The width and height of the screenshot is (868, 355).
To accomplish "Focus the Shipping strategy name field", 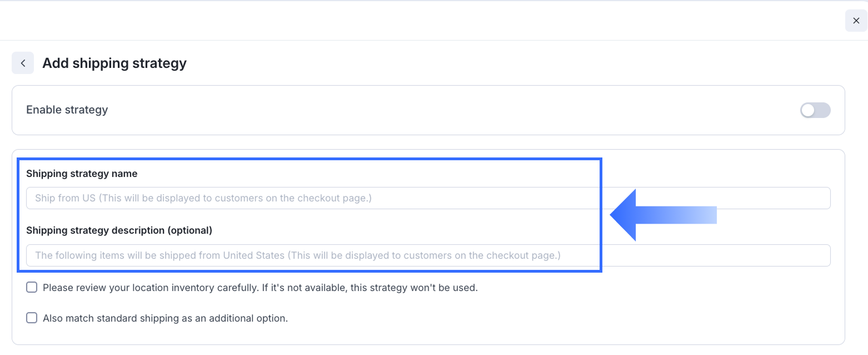I will [428, 198].
